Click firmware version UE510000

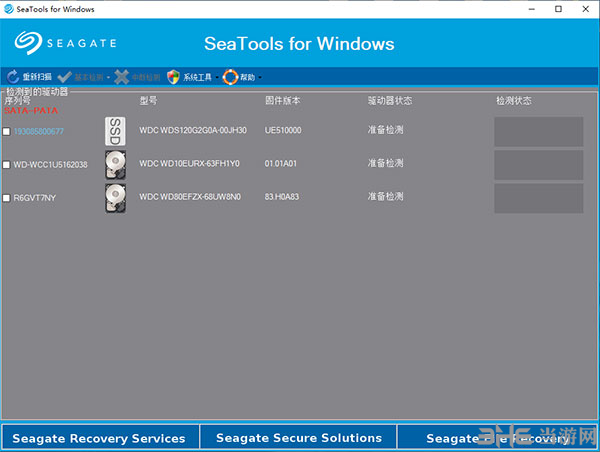click(283, 131)
